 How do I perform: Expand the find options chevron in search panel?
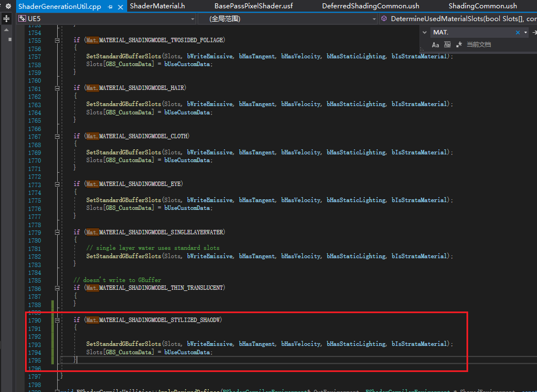point(424,32)
